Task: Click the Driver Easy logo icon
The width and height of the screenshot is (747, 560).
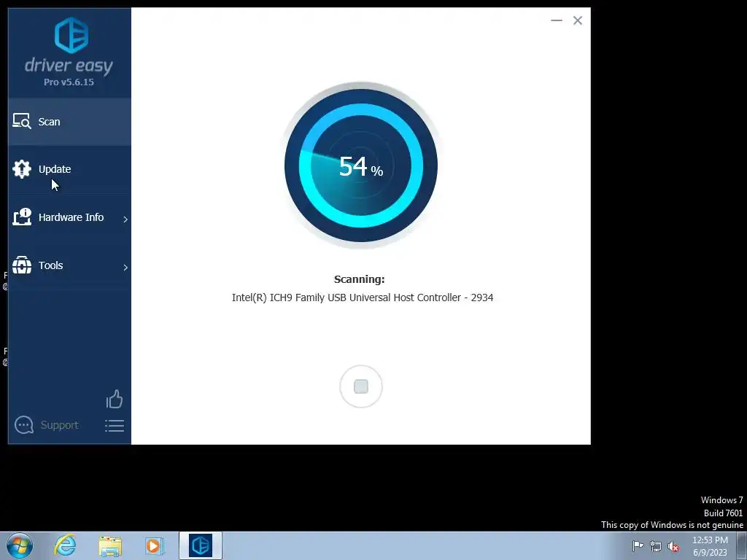Action: click(71, 35)
